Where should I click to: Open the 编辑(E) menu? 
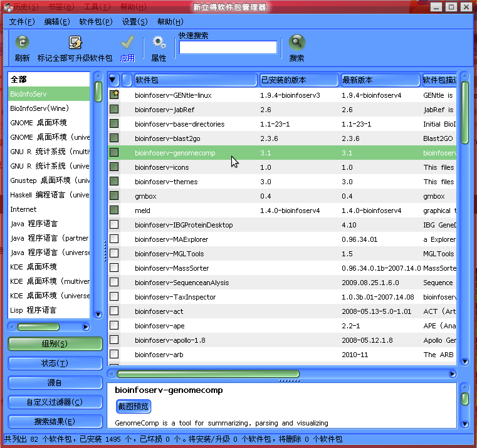pos(57,22)
